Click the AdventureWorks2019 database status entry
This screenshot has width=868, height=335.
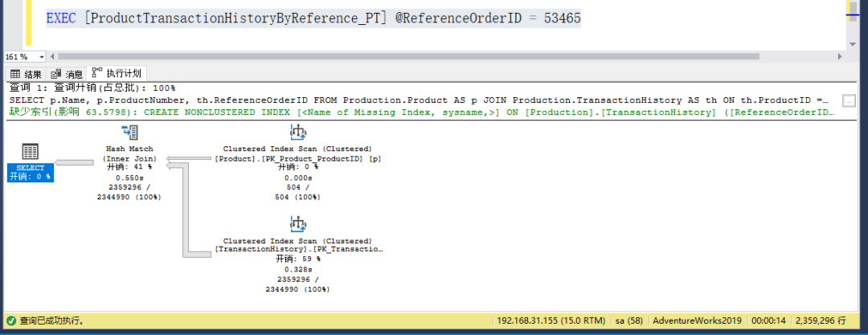(x=698, y=321)
